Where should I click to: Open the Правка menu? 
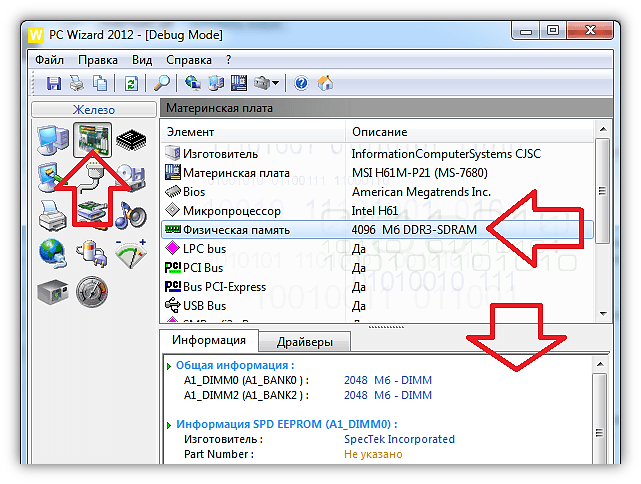98,60
